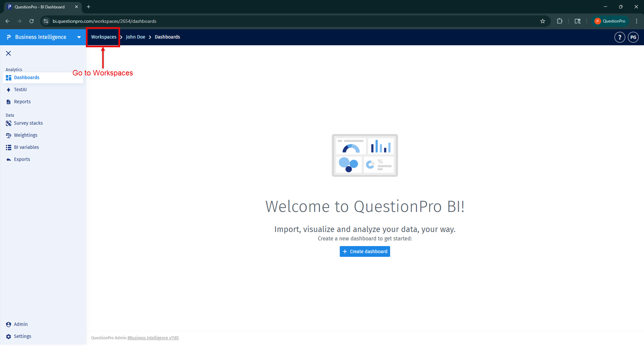Click the BI variables list icon
The width and height of the screenshot is (644, 346).
click(9, 148)
